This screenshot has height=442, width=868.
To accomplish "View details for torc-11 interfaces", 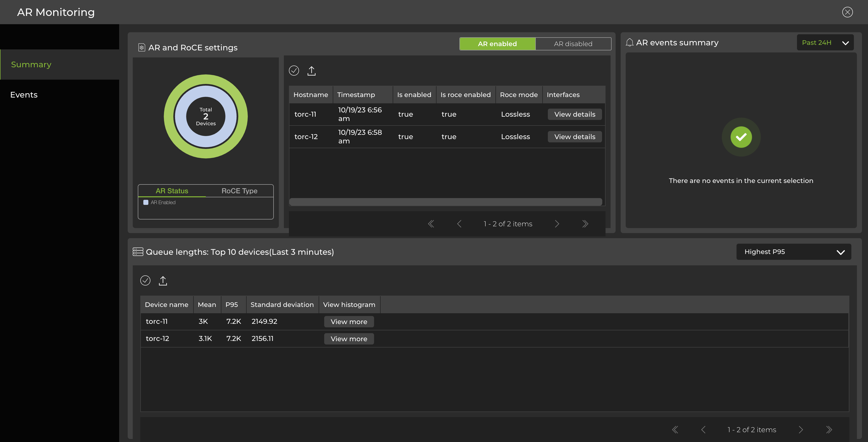I will pyautogui.click(x=575, y=114).
